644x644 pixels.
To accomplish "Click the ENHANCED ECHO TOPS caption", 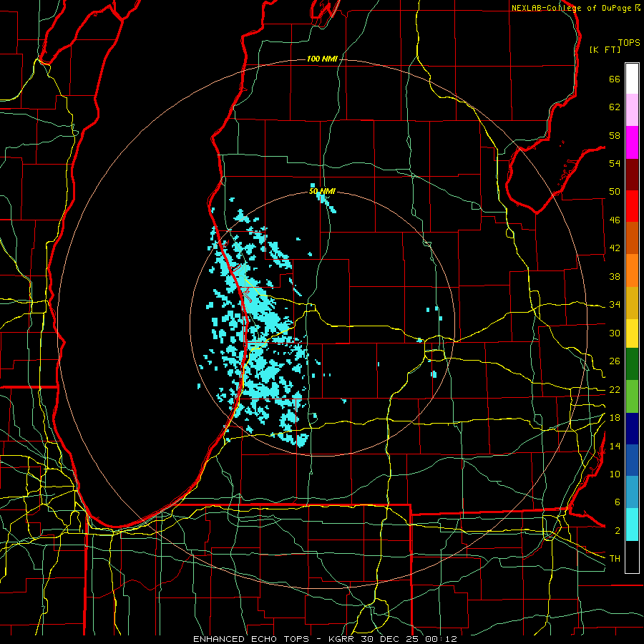I will (251, 639).
